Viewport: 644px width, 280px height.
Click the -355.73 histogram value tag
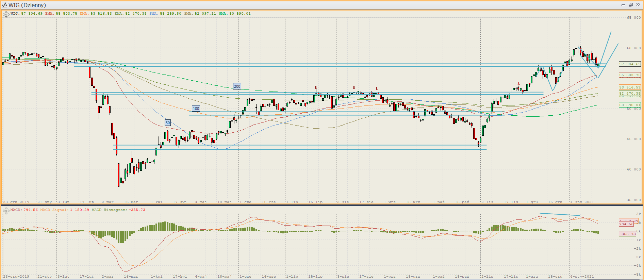click(x=627, y=234)
